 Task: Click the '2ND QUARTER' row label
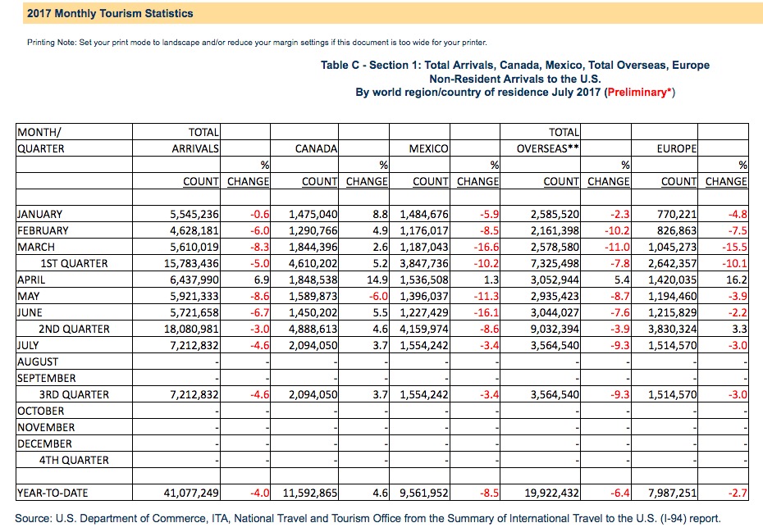[74, 330]
